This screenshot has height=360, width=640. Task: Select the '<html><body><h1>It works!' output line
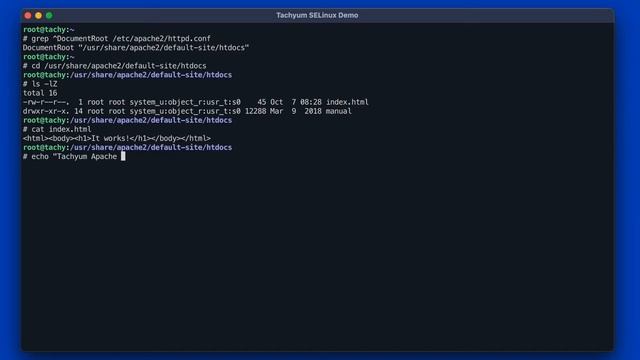tap(117, 138)
